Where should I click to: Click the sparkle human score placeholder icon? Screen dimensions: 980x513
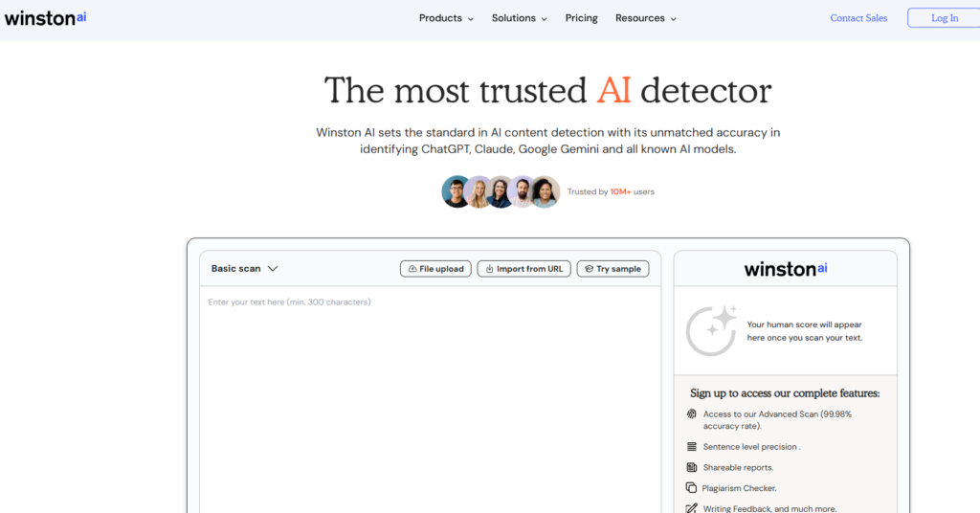(712, 330)
